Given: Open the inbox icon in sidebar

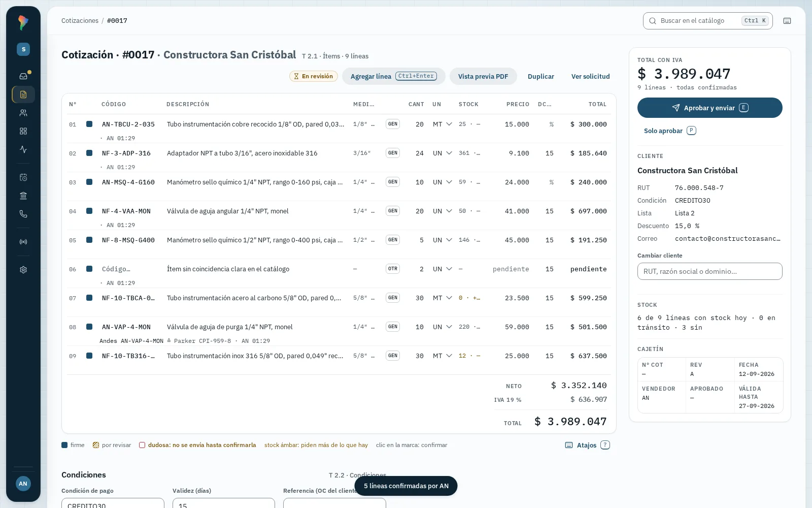Looking at the screenshot, I should 23,76.
